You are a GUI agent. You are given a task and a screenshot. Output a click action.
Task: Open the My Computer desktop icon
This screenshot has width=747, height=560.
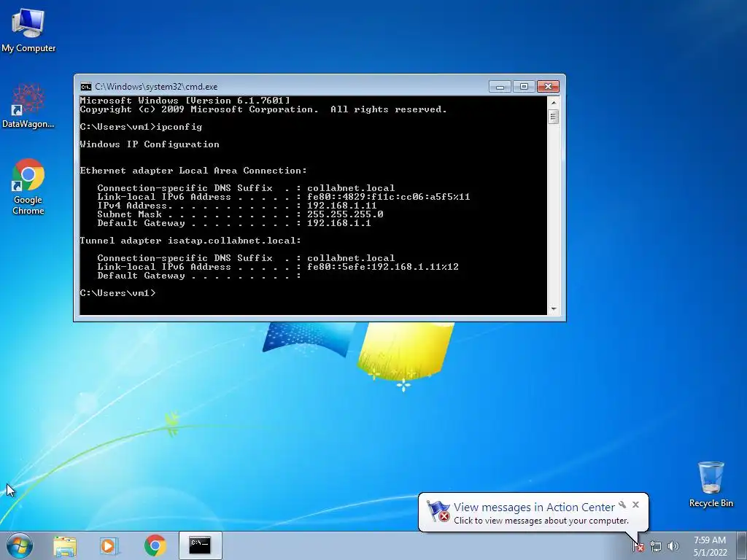pyautogui.click(x=28, y=31)
